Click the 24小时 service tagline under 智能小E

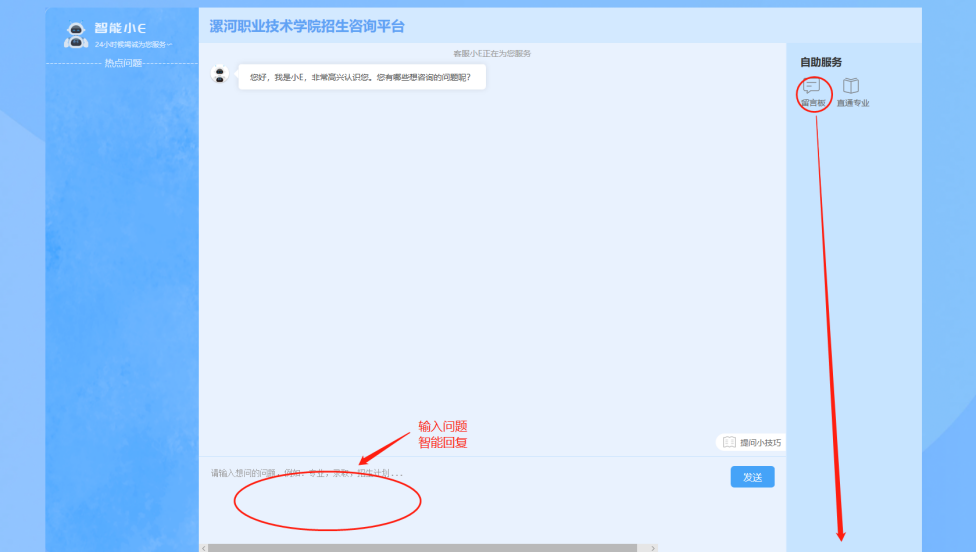coord(133,45)
